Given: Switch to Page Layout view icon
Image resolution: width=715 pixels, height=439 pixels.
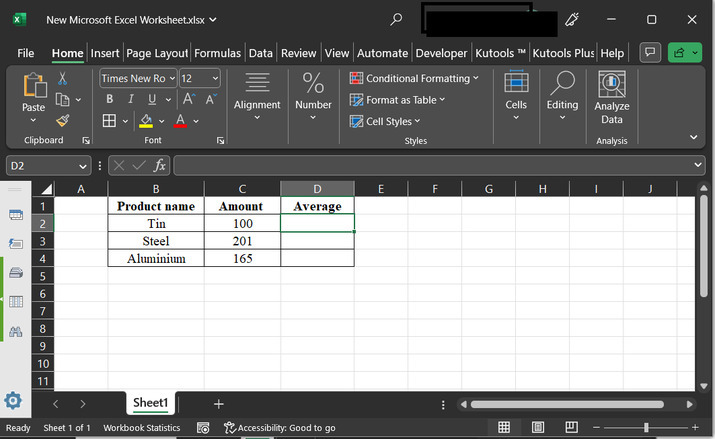Looking at the screenshot, I should point(537,427).
